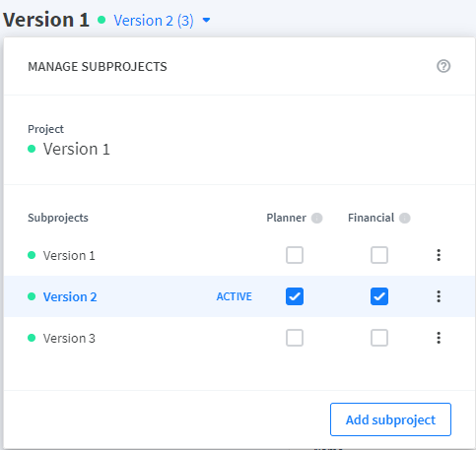Open the three-dot menu for Version 3
The image size is (476, 450).
[439, 338]
